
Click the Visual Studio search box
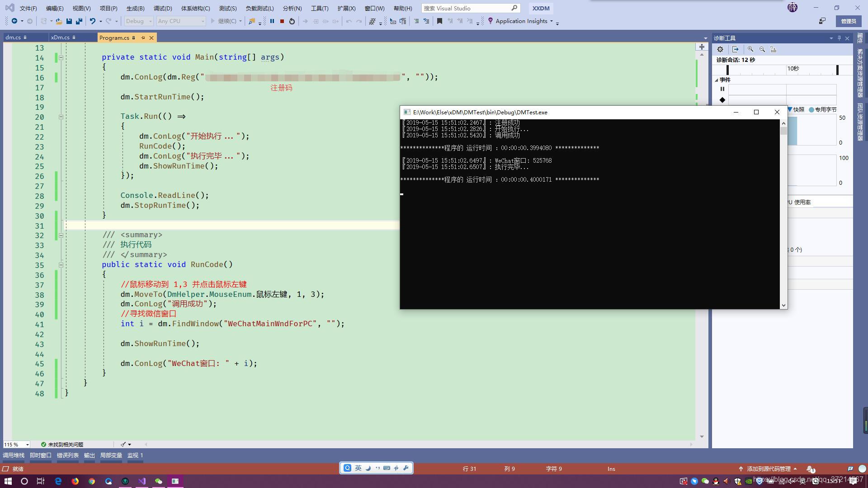[x=466, y=8]
